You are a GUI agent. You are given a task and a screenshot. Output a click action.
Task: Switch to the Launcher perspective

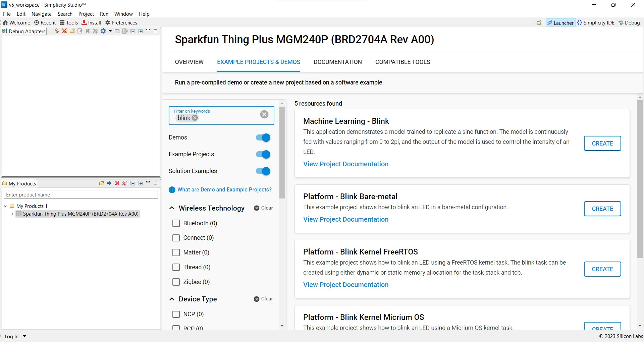coord(560,22)
